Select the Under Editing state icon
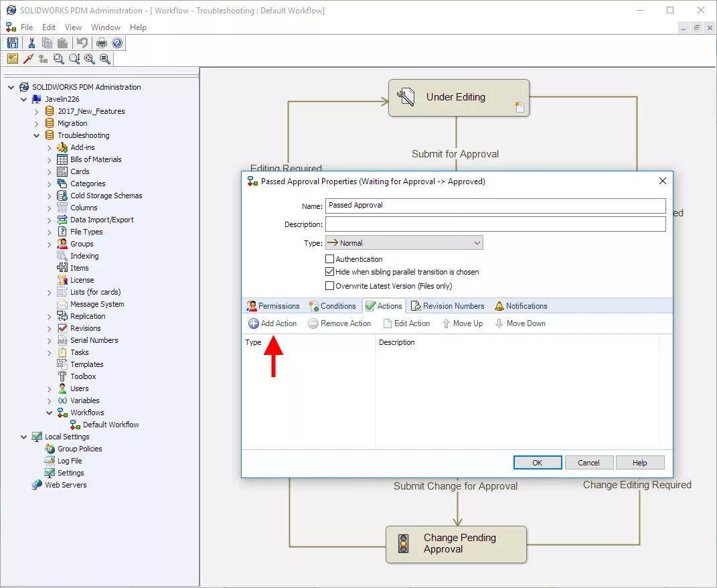Viewport: 717px width, 588px height. coord(406,97)
